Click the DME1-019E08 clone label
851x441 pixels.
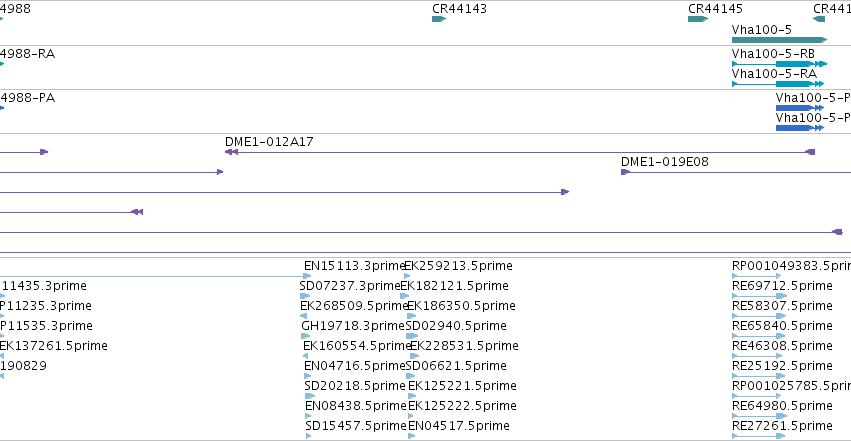tap(664, 162)
